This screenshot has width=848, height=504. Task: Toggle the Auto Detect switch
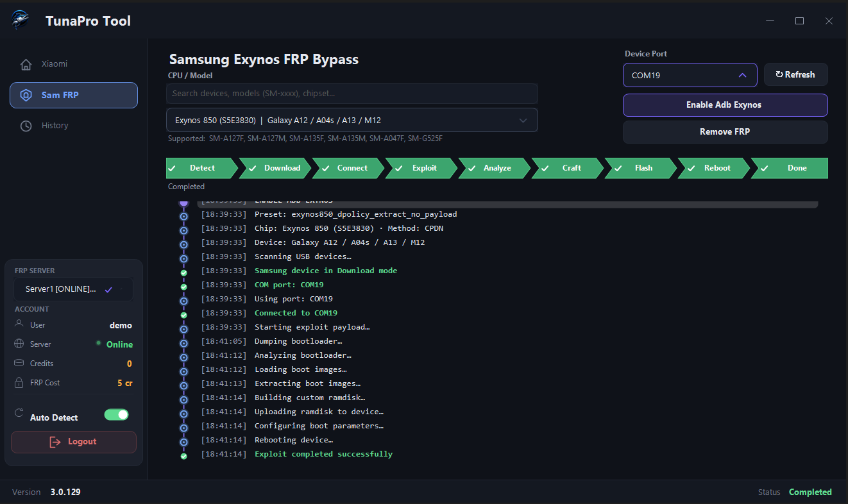pos(117,415)
